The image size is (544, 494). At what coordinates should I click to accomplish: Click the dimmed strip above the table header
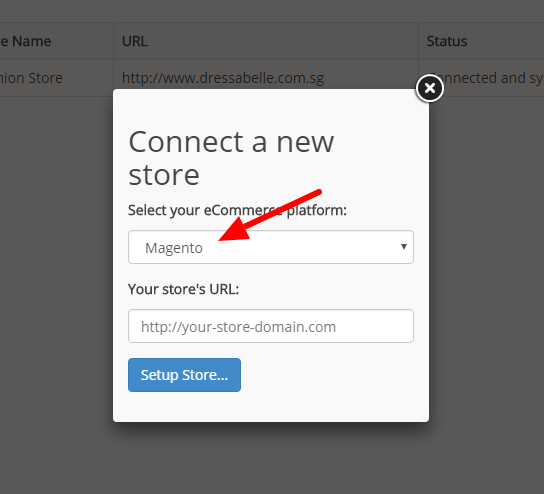(x=272, y=11)
